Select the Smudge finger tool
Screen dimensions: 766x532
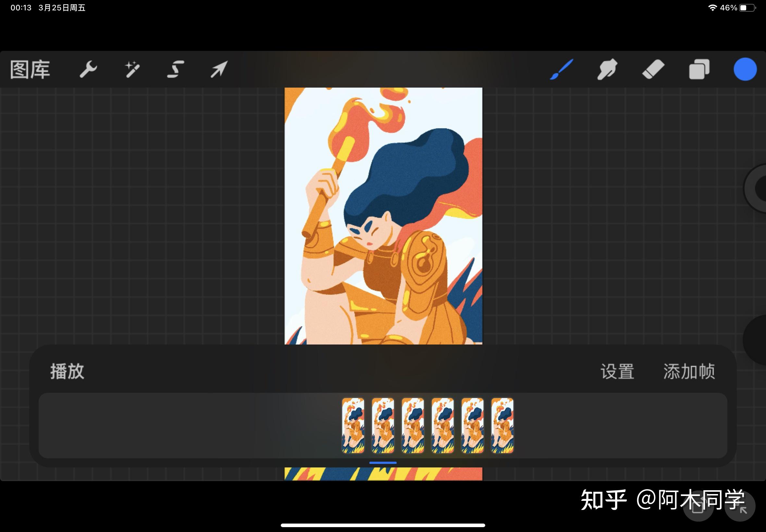[x=607, y=69]
